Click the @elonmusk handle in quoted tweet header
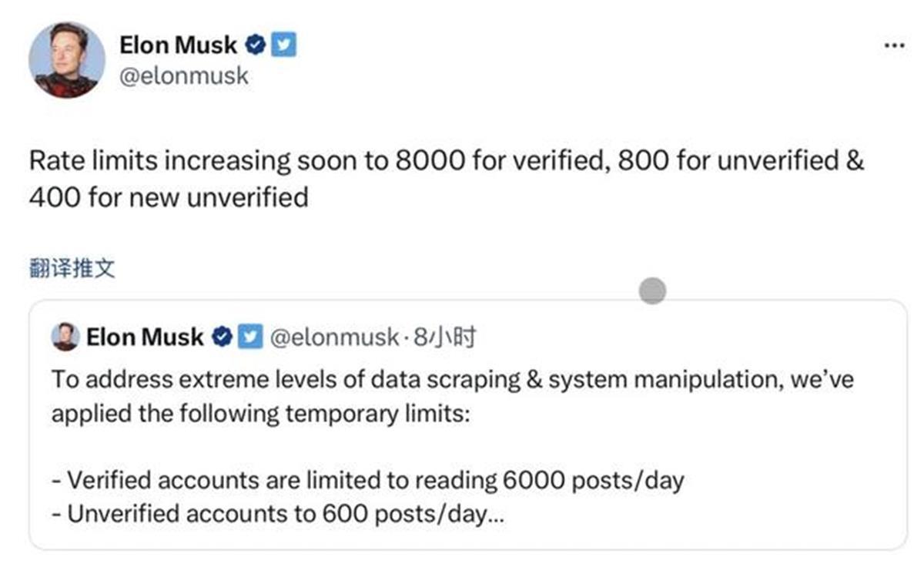This screenshot has height=584, width=924. point(333,337)
